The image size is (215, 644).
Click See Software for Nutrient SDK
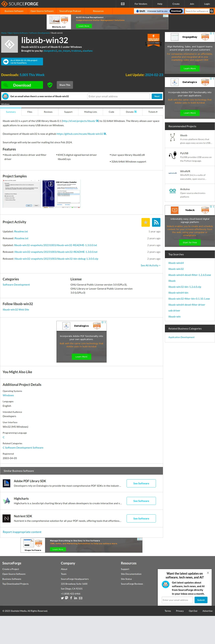tap(141, 518)
